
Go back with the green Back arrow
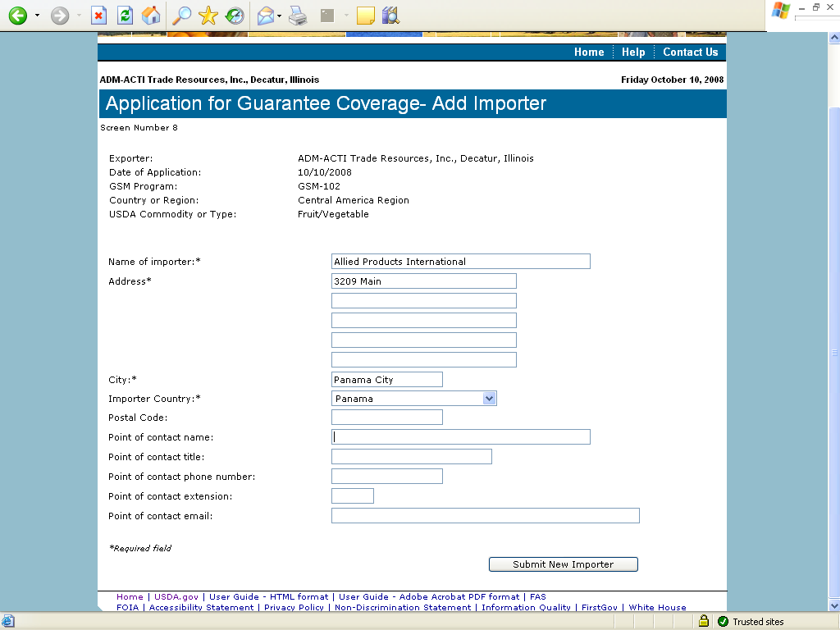(x=18, y=16)
